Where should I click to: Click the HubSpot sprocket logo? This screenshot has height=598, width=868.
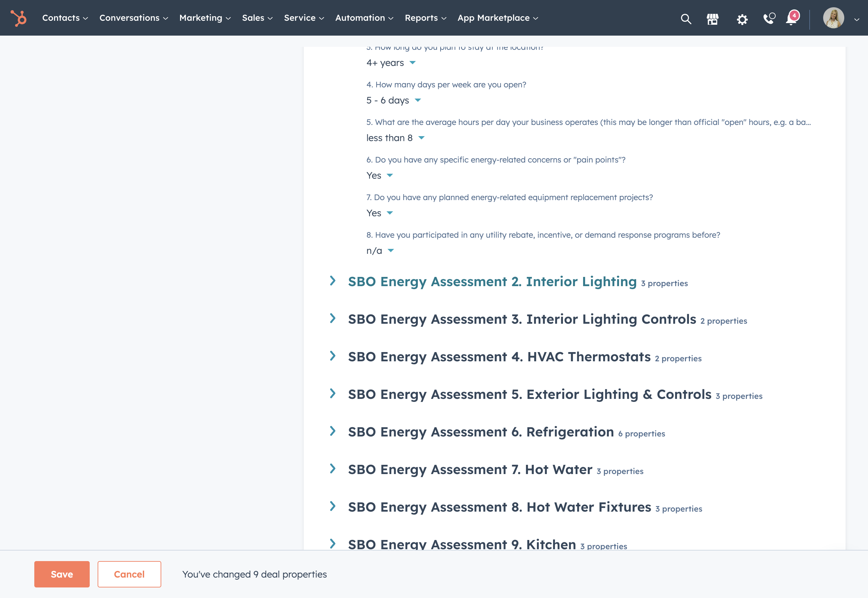pyautogui.click(x=18, y=18)
